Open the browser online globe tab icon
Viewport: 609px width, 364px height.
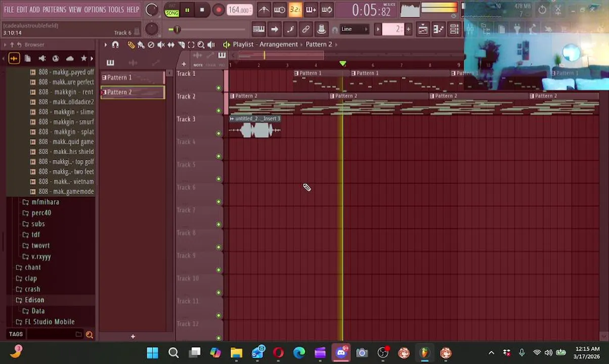tap(56, 59)
